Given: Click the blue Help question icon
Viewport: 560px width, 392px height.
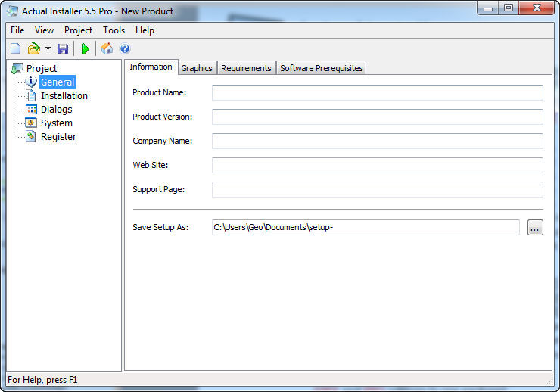Looking at the screenshot, I should coord(125,48).
